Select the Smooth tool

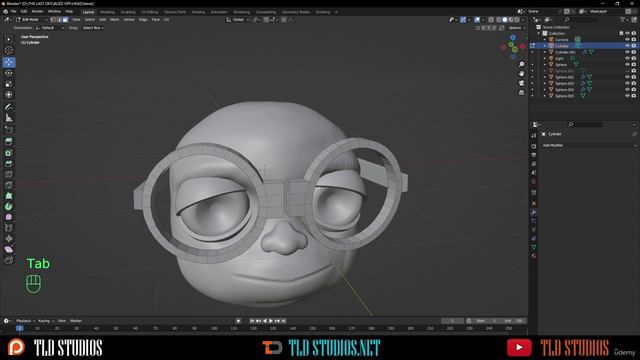[x=9, y=217]
